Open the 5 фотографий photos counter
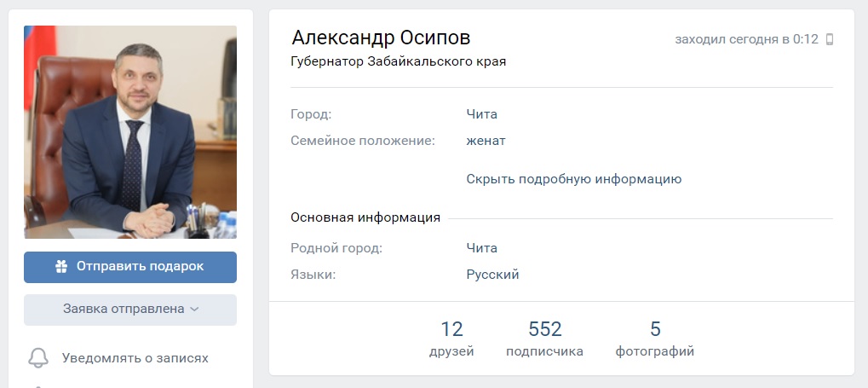Screen dimensions: 868x388 pos(655,338)
